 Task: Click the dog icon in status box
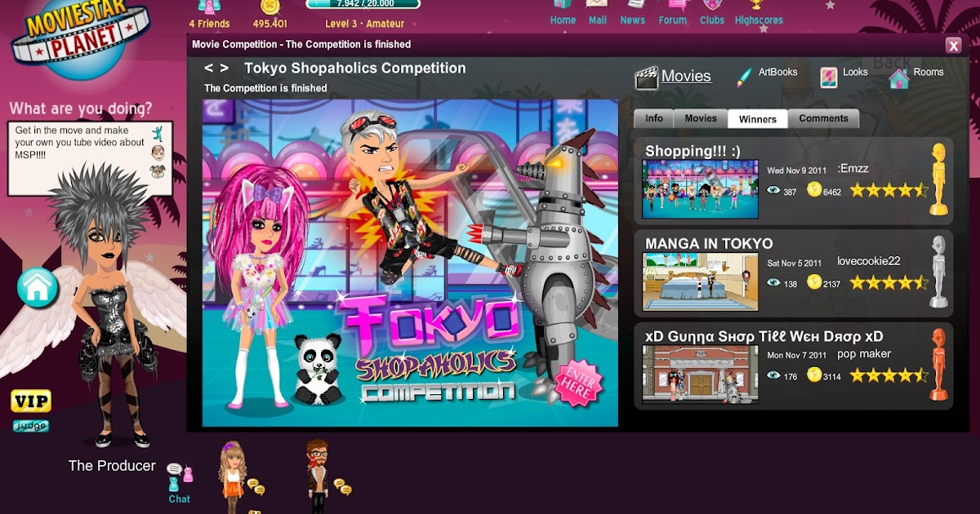[x=158, y=171]
